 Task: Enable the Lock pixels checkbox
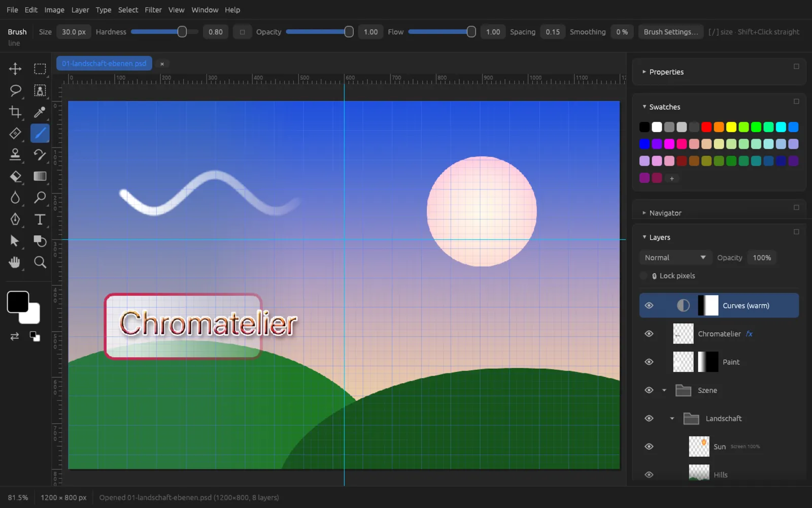tap(644, 276)
